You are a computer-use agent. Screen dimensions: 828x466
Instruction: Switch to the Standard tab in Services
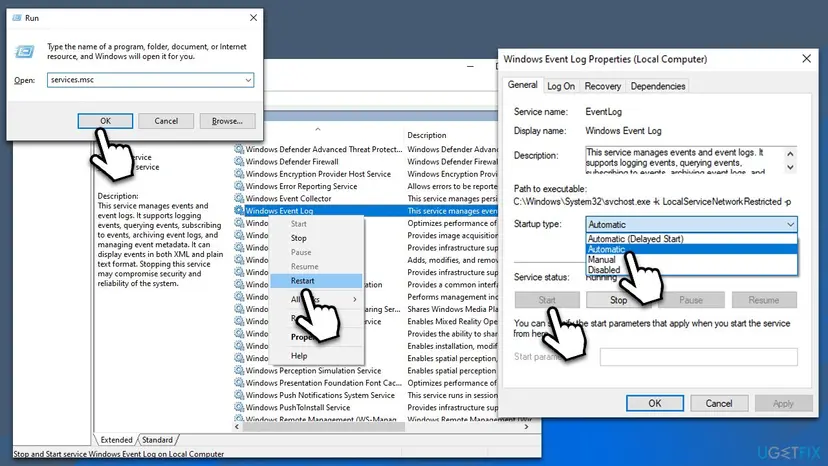coord(157,440)
